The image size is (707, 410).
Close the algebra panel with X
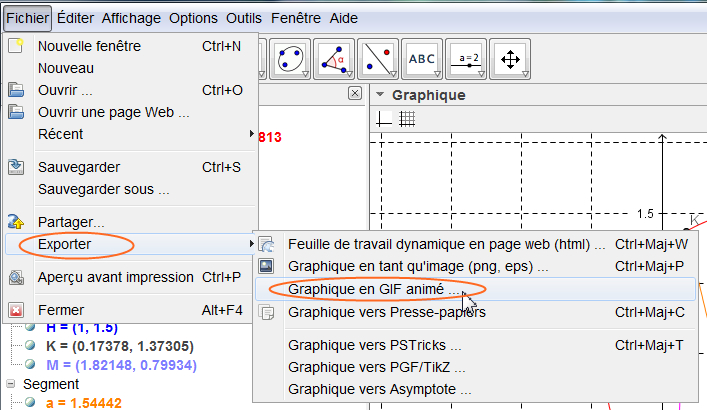click(x=355, y=93)
